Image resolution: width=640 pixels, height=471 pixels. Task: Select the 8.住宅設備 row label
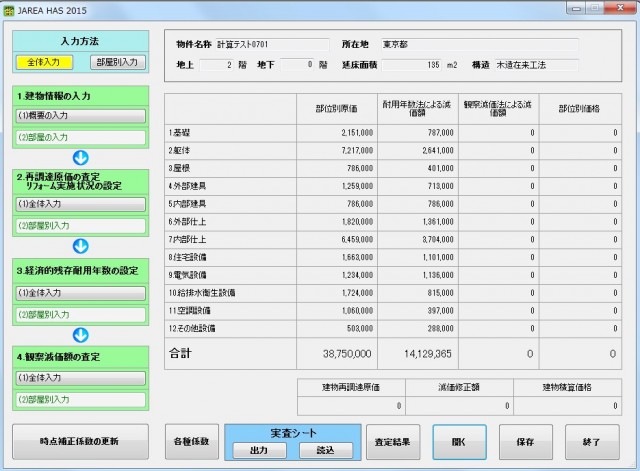click(x=187, y=258)
